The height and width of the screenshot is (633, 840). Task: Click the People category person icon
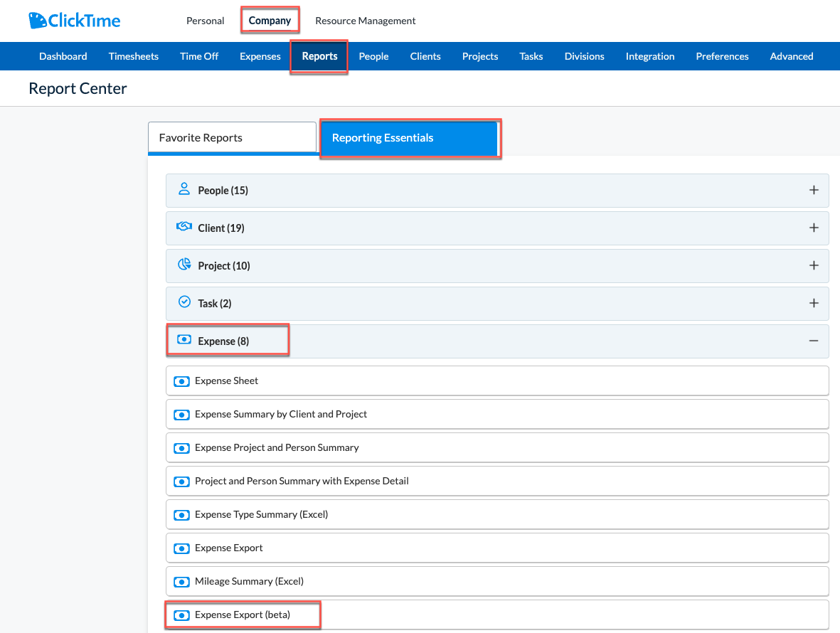[184, 189]
